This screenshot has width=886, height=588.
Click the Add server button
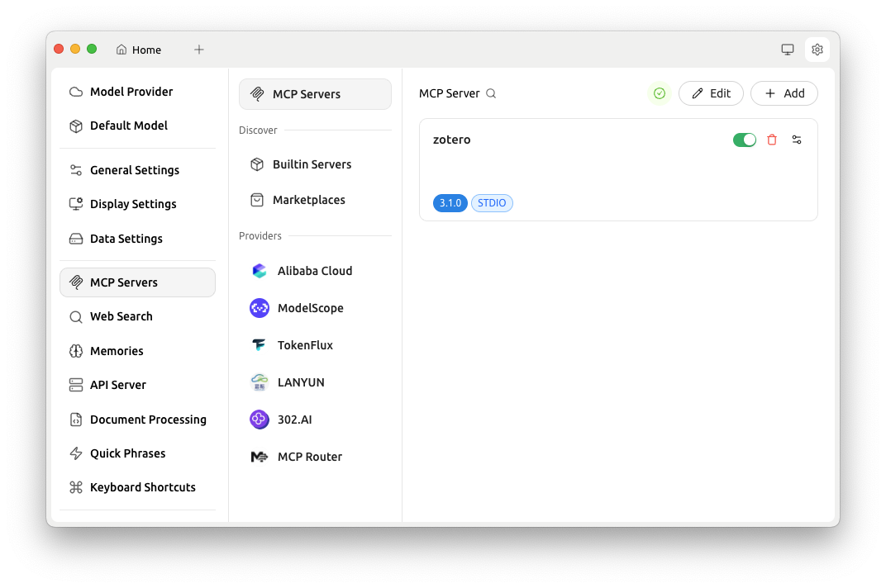[784, 93]
